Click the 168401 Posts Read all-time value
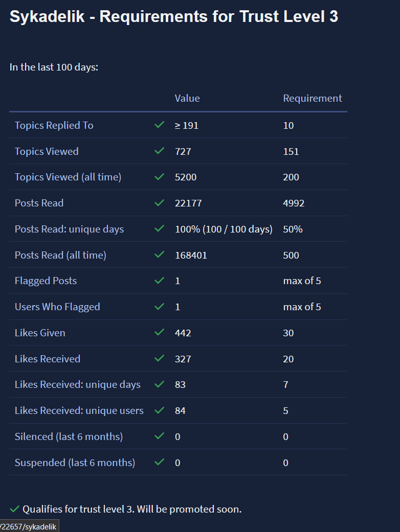This screenshot has width=400, height=532. (x=191, y=255)
